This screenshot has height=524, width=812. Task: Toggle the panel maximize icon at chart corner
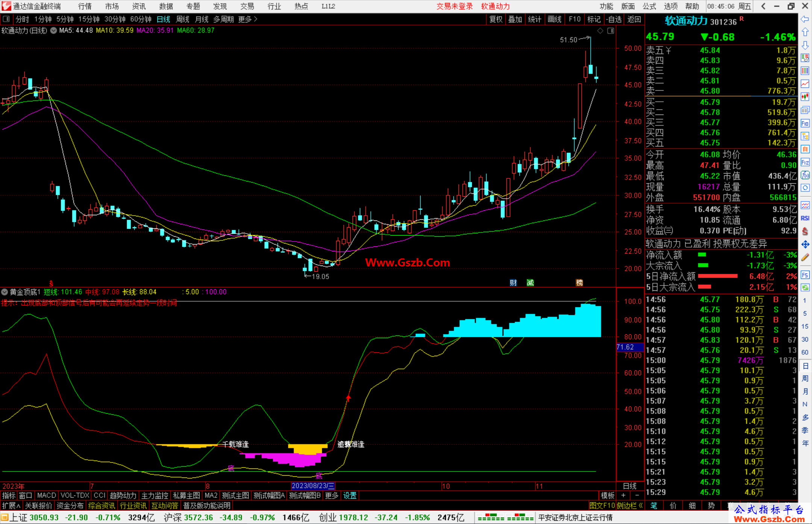pos(611,31)
